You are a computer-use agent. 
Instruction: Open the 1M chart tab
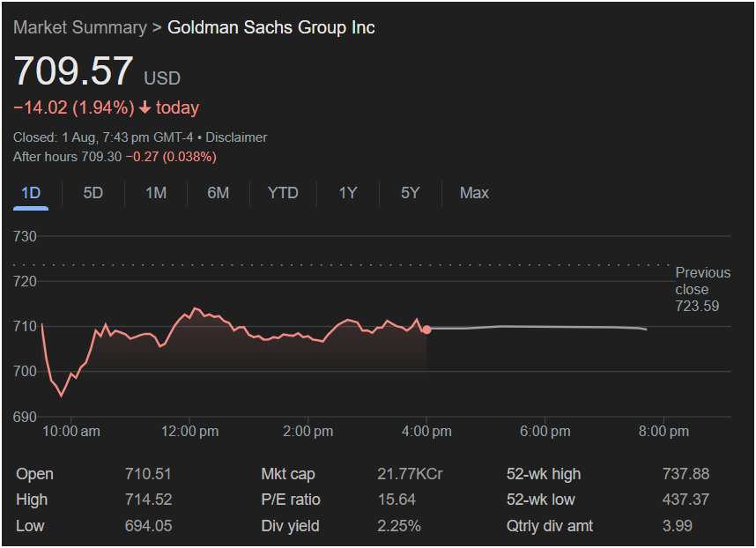pos(156,193)
